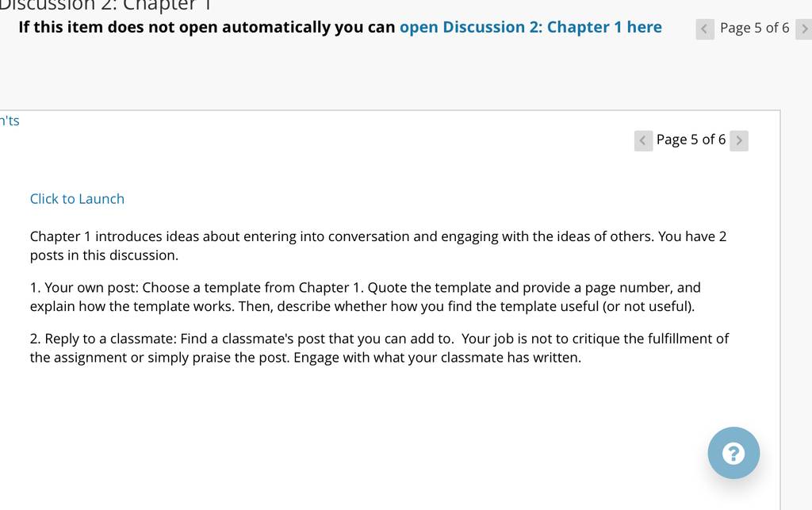Click next page arrow inside content frame
This screenshot has width=812, height=510.
pyautogui.click(x=739, y=140)
